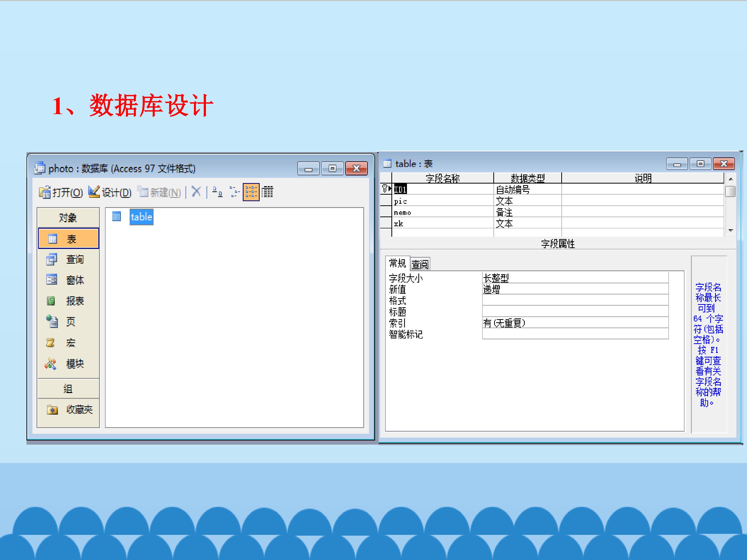Click the delete X toolbar icon

[196, 192]
